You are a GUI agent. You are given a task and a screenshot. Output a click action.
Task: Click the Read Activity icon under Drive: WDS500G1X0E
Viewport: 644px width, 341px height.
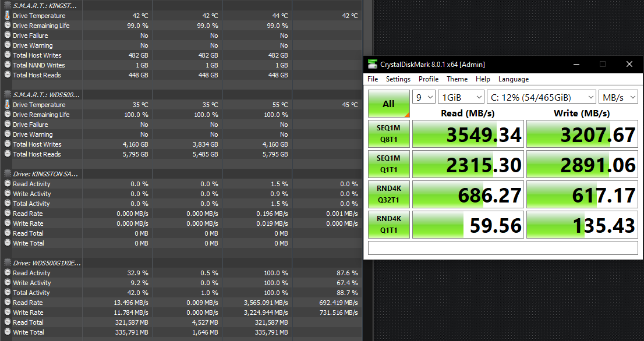(x=8, y=273)
